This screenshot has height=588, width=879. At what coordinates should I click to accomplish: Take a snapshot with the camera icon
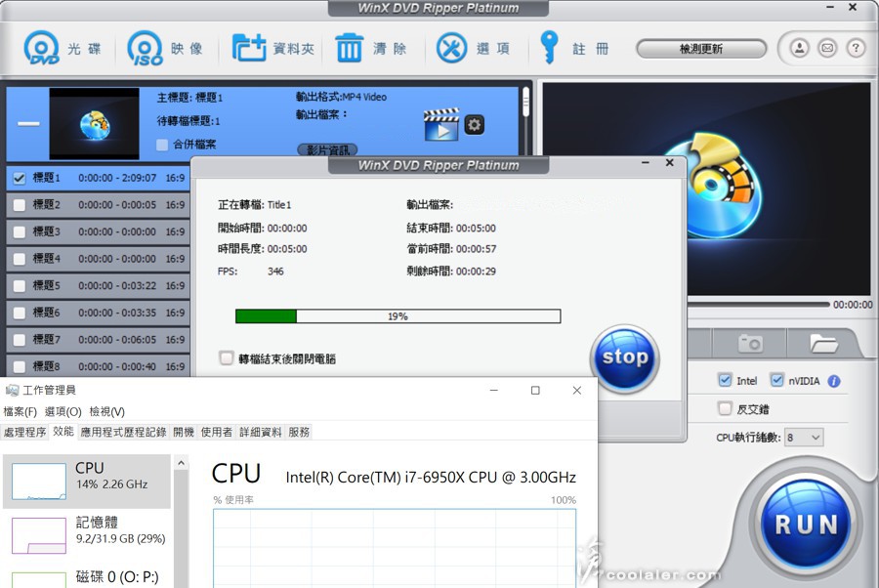[x=749, y=343]
